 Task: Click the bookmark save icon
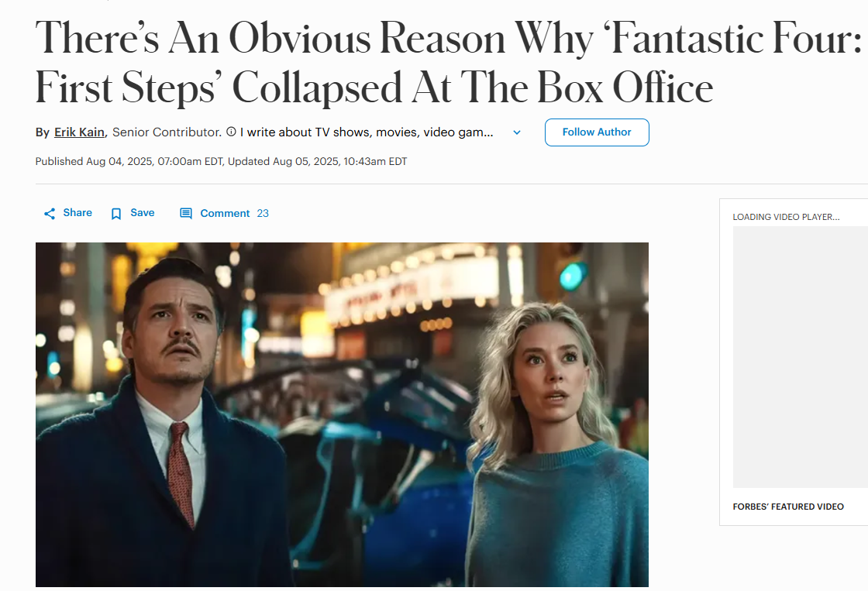pos(116,214)
